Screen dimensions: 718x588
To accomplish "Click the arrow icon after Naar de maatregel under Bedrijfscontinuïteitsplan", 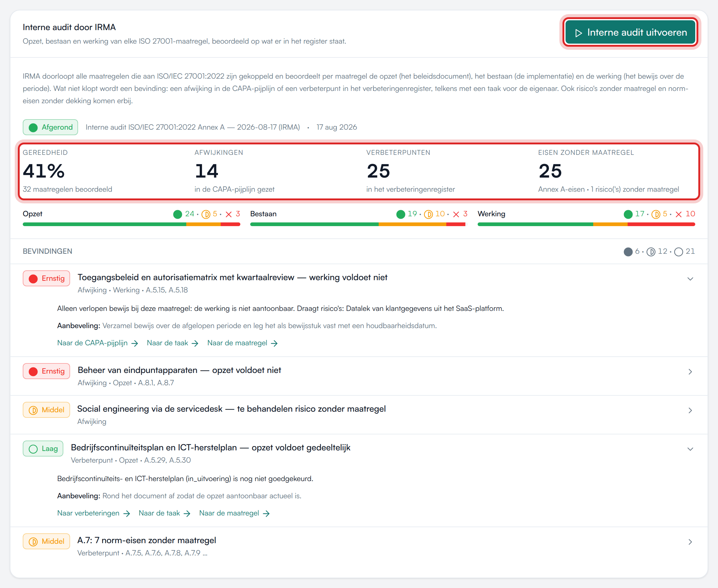I will pos(266,514).
